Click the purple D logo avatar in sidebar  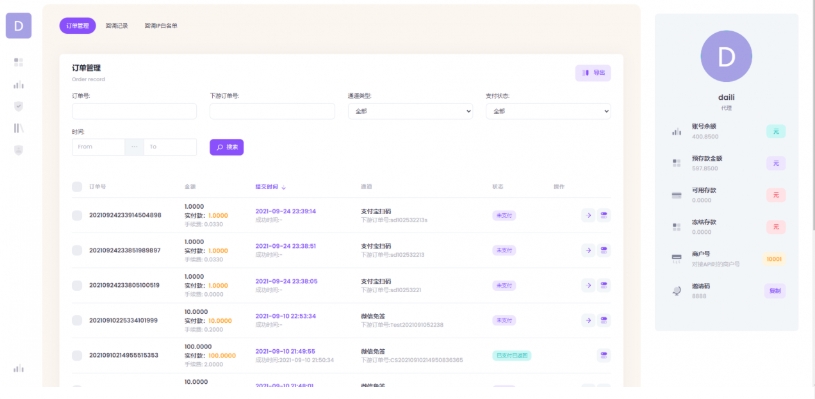click(19, 26)
